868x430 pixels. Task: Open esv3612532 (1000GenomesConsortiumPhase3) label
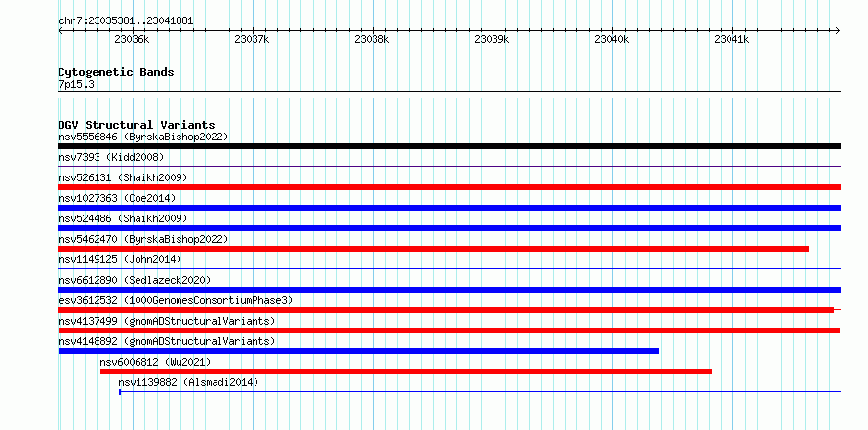pos(176,300)
